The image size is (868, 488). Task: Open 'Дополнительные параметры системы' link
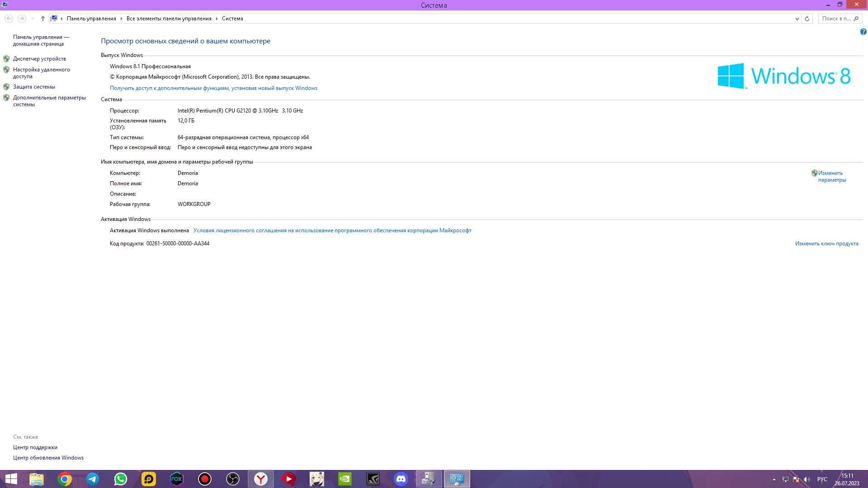pos(49,101)
